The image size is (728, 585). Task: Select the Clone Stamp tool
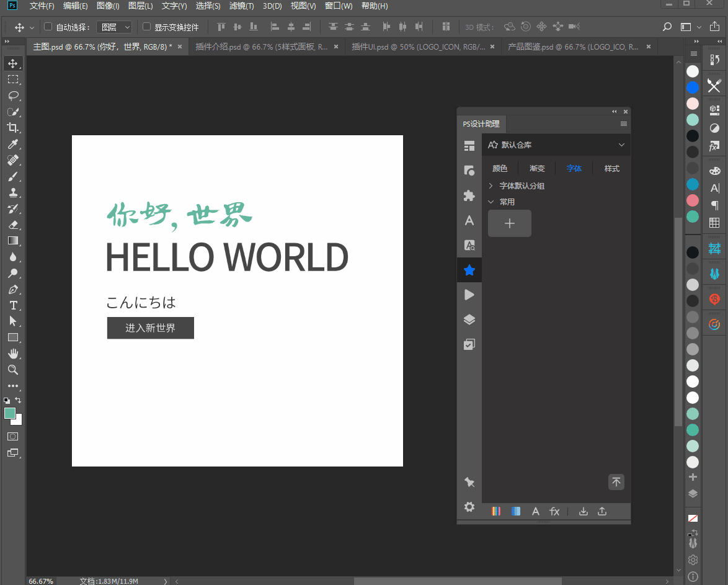point(13,192)
